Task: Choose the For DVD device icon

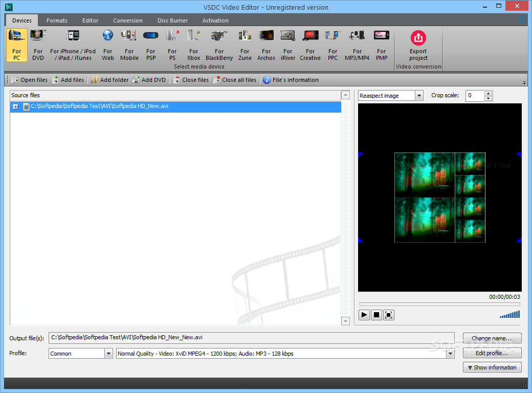Action: 38,45
